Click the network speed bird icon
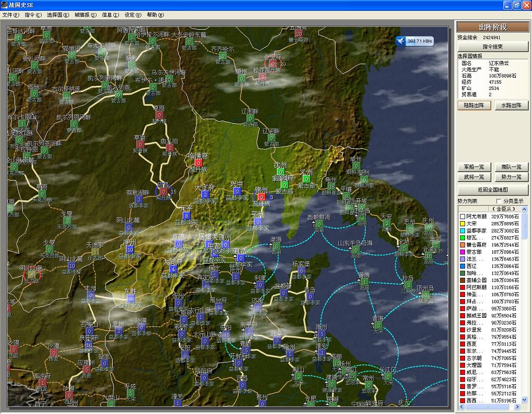This screenshot has width=532, height=414. click(401, 41)
